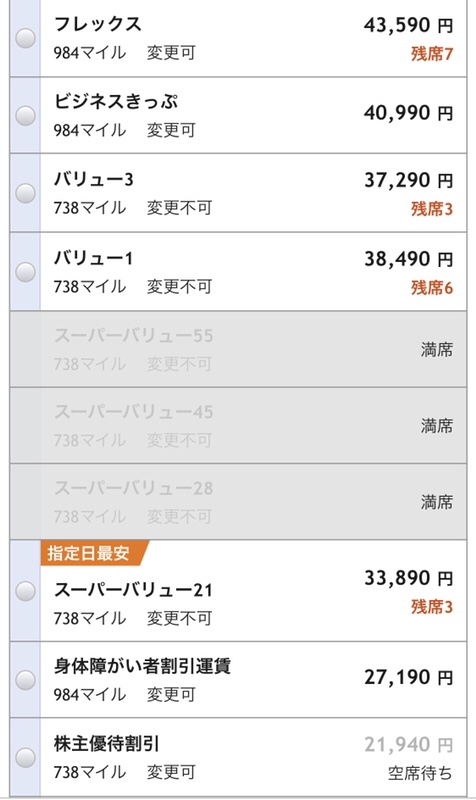Click the 残席7 seat indicator

(x=432, y=54)
